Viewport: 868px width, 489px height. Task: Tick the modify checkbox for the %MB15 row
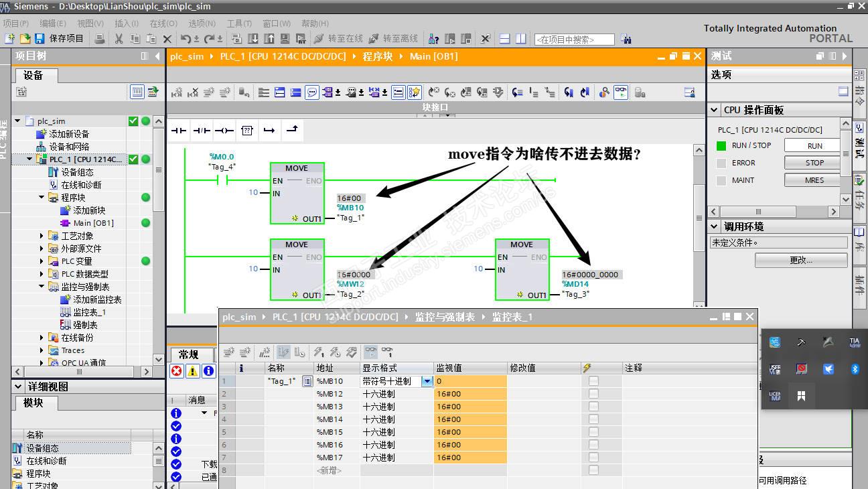click(x=593, y=432)
